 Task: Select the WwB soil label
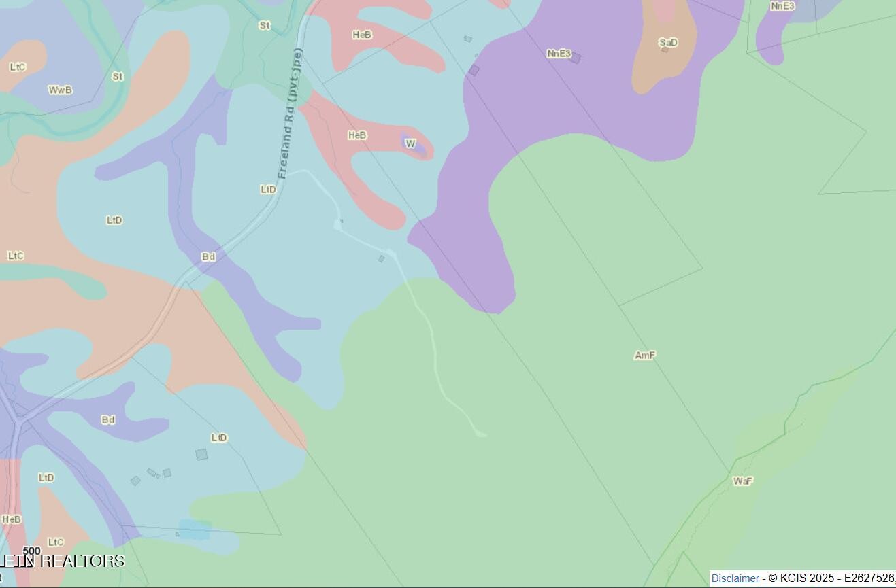pos(60,90)
